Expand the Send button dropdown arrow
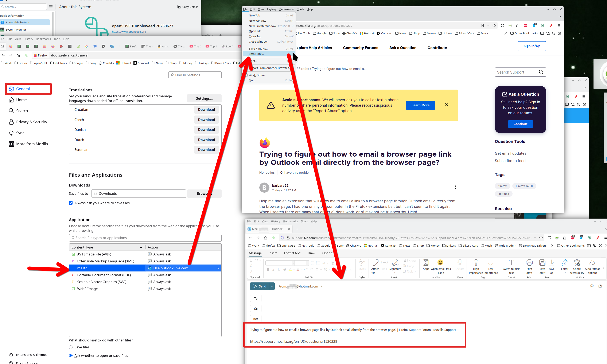Viewport: 607px width, 364px height. [272, 286]
